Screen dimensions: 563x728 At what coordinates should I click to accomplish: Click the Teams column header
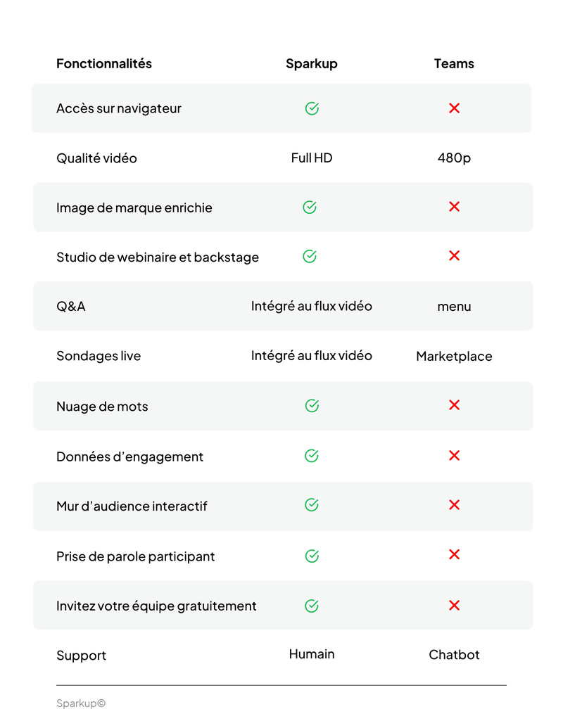tap(454, 63)
